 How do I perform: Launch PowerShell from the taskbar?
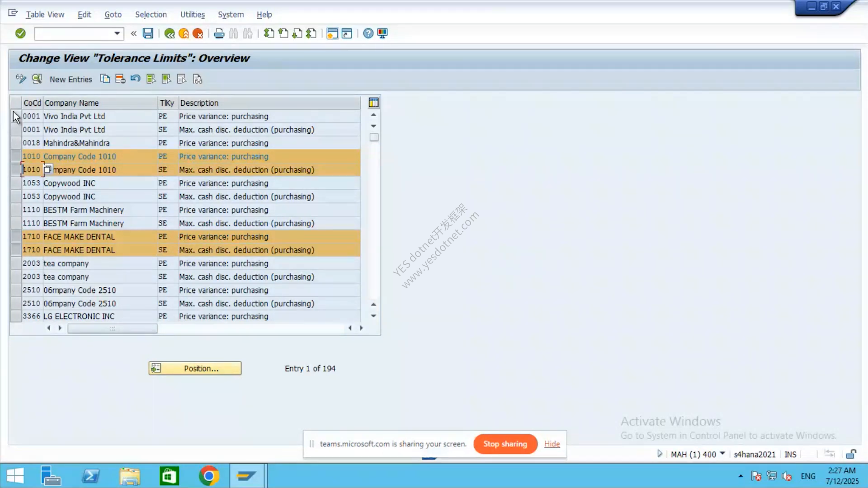91,476
